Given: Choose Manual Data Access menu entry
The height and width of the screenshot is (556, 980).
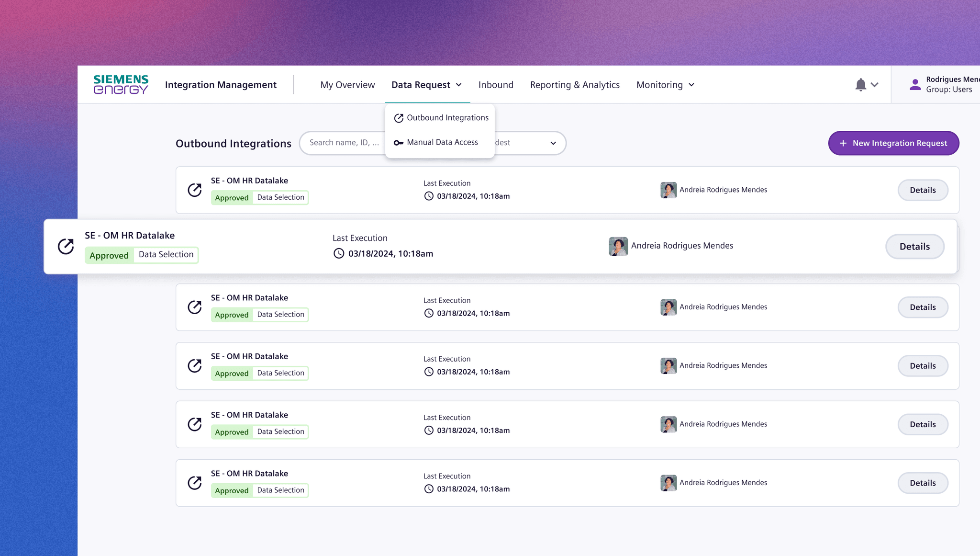Looking at the screenshot, I should coord(442,142).
